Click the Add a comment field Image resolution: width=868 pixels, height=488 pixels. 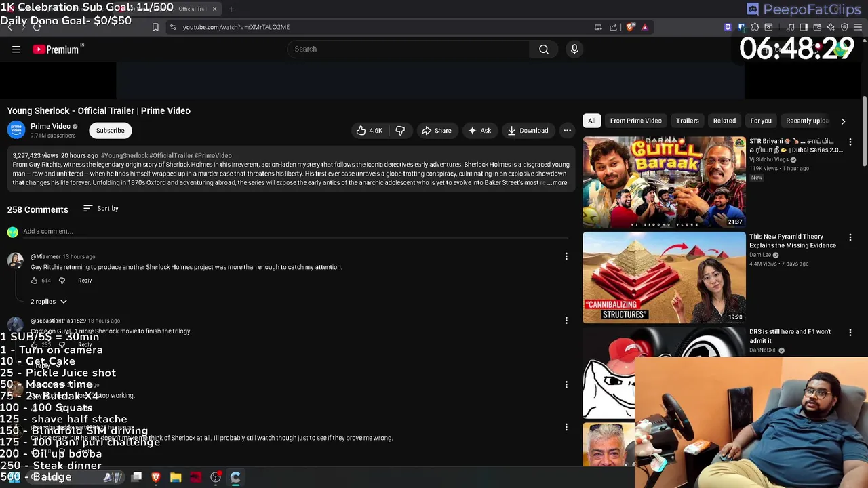click(296, 232)
